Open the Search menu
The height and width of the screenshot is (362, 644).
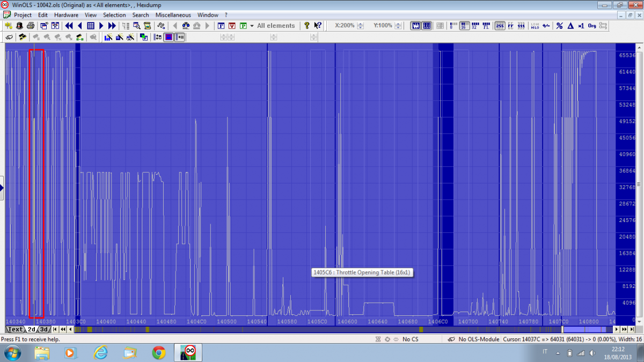pos(141,15)
